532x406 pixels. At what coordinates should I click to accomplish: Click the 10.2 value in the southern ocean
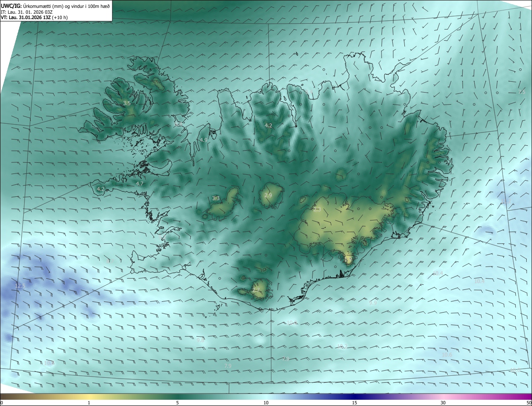(342, 346)
